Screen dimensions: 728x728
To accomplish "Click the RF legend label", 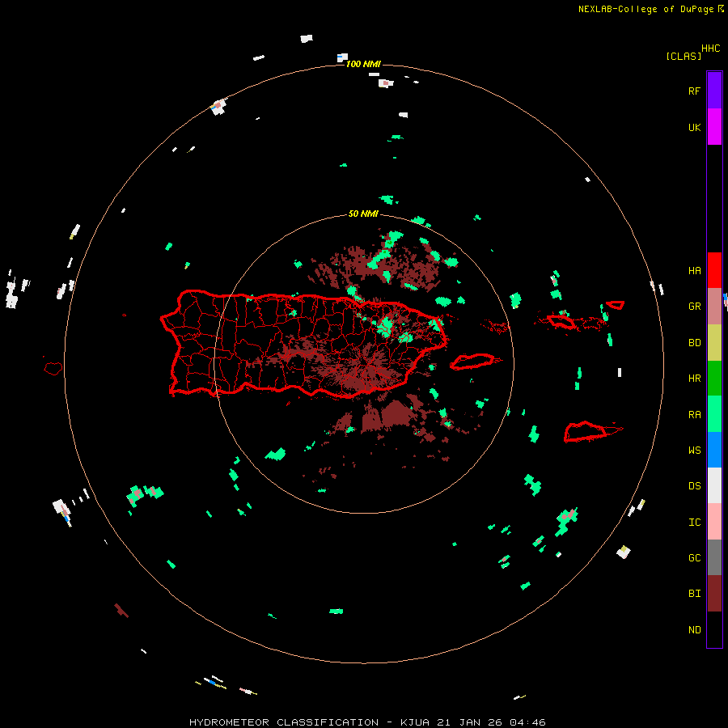I will tap(694, 91).
